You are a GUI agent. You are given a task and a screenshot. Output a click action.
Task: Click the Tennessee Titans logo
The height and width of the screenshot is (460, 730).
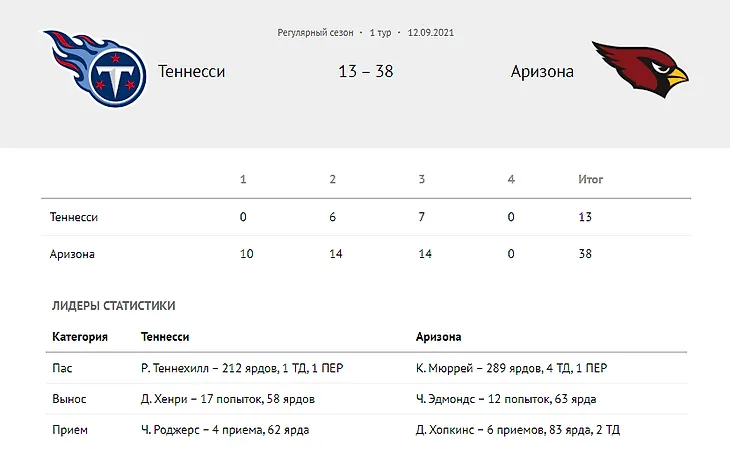[x=95, y=68]
